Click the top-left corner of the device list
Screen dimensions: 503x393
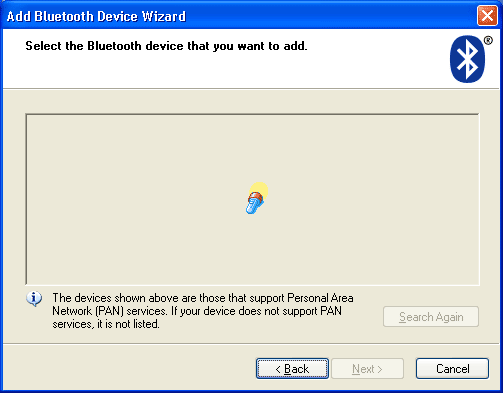tap(28, 116)
